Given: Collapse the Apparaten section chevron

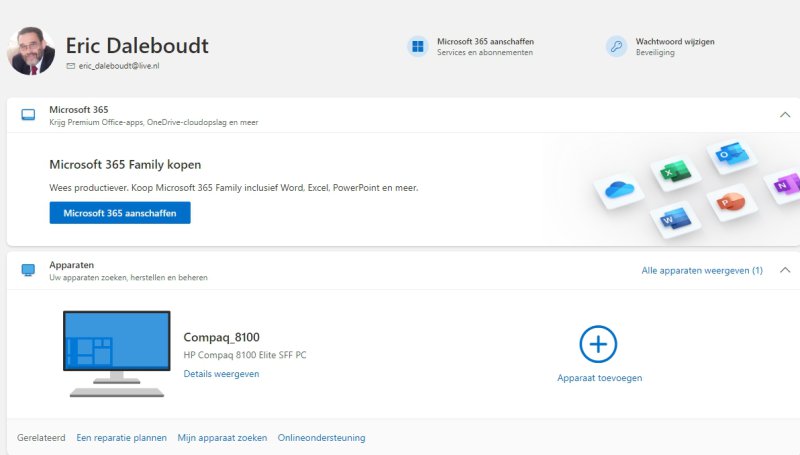Looking at the screenshot, I should pos(785,270).
